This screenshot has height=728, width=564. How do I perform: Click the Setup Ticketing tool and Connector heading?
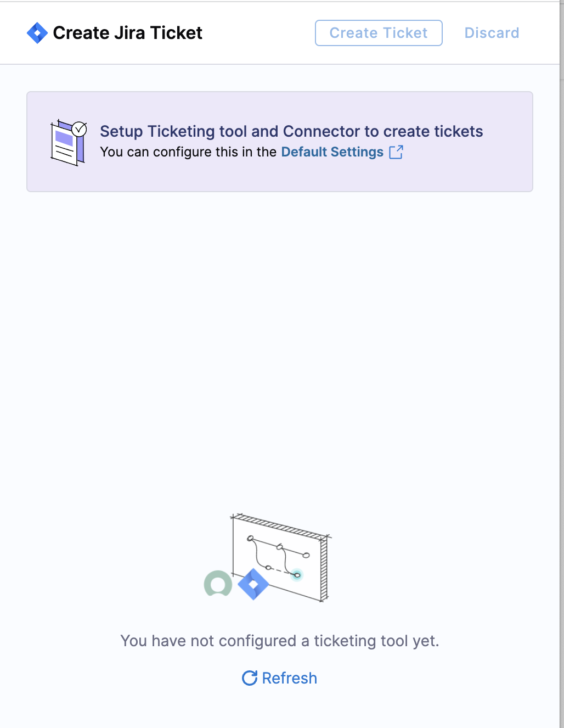click(291, 131)
